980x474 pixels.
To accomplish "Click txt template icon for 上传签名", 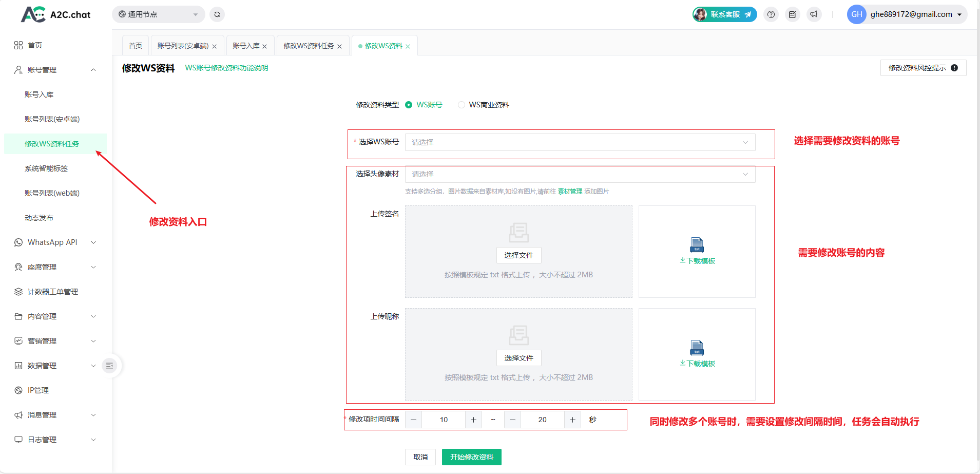I will pos(697,245).
